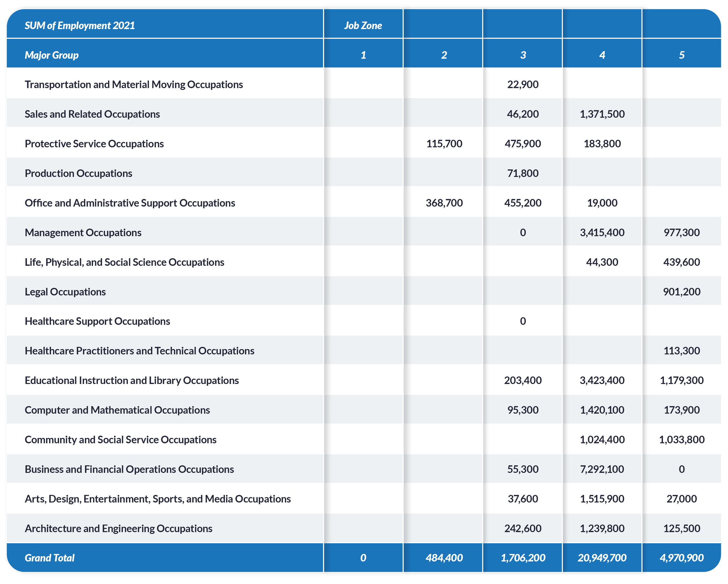The height and width of the screenshot is (584, 728).
Task: Click the 'Grand Total' row label
Action: [50, 558]
